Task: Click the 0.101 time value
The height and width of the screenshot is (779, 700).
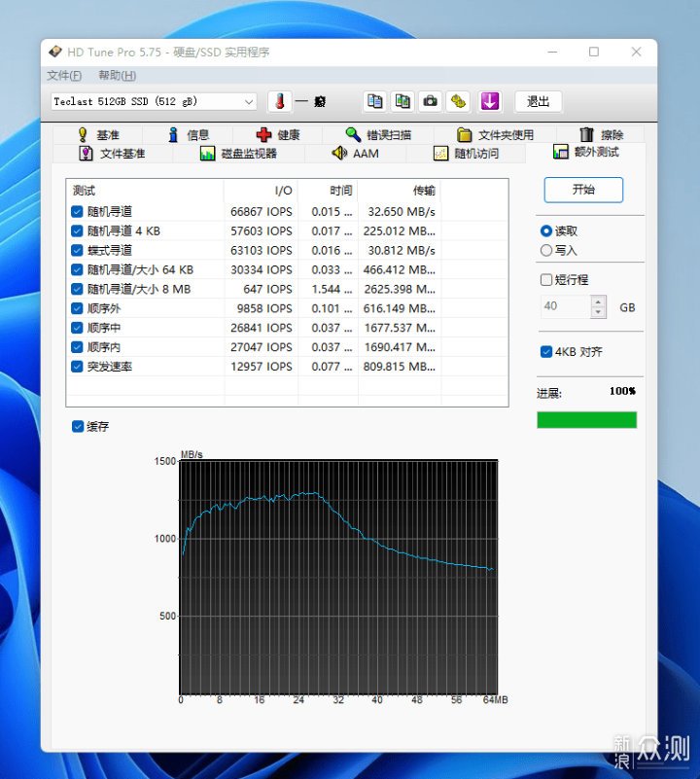Action: pyautogui.click(x=332, y=308)
